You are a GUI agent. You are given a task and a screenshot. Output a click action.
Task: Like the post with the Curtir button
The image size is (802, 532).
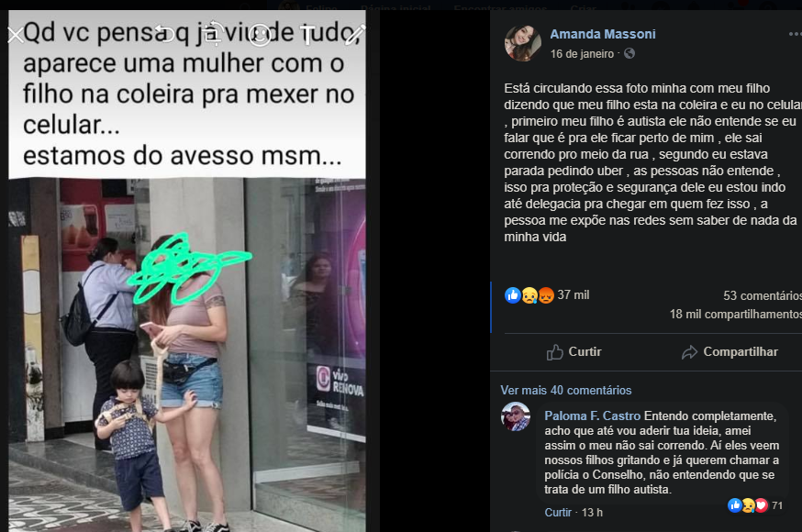pos(574,351)
